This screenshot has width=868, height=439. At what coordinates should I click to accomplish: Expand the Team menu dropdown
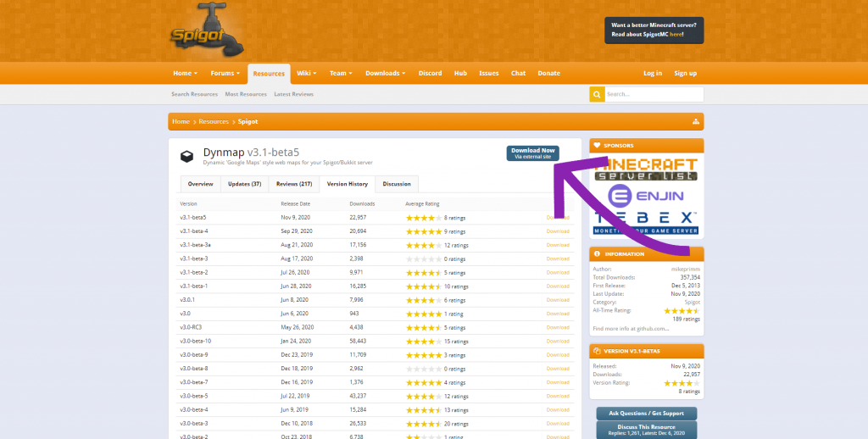click(341, 73)
